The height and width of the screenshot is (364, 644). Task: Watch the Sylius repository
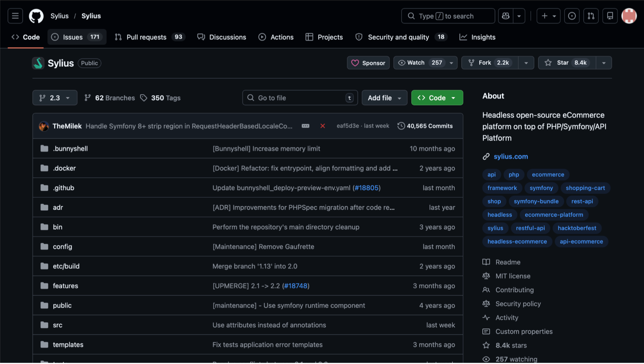(418, 63)
